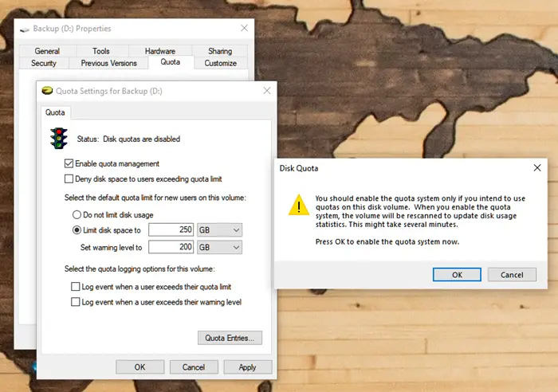Image resolution: width=558 pixels, height=392 pixels.
Task: Click the disk space limit value field
Action: 171,229
